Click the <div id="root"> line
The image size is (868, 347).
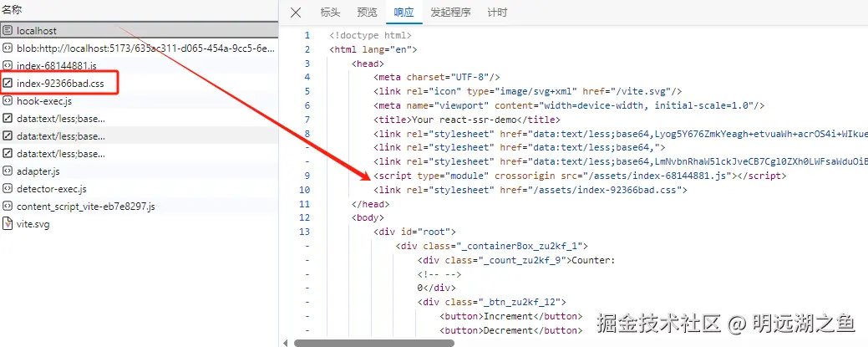click(x=414, y=232)
